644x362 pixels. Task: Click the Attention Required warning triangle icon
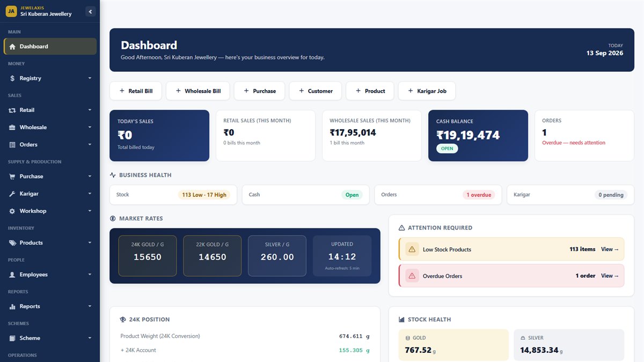[x=401, y=228]
